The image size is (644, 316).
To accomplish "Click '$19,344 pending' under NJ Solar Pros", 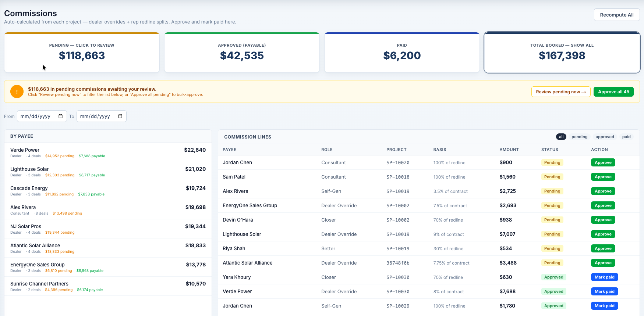I will (60, 232).
